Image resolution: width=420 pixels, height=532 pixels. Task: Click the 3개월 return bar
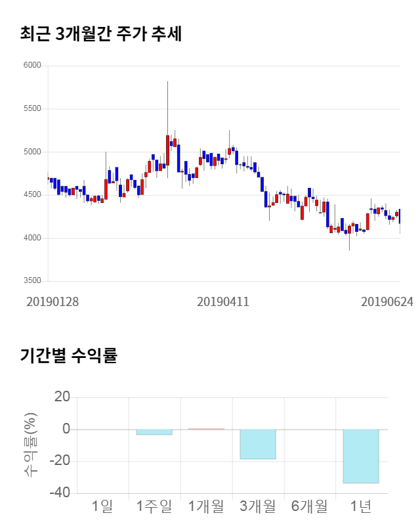click(258, 444)
